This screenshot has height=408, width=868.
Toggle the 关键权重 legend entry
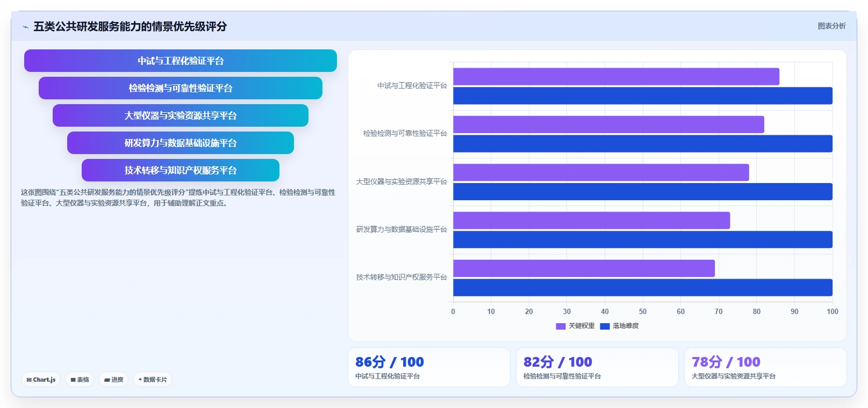pyautogui.click(x=575, y=326)
